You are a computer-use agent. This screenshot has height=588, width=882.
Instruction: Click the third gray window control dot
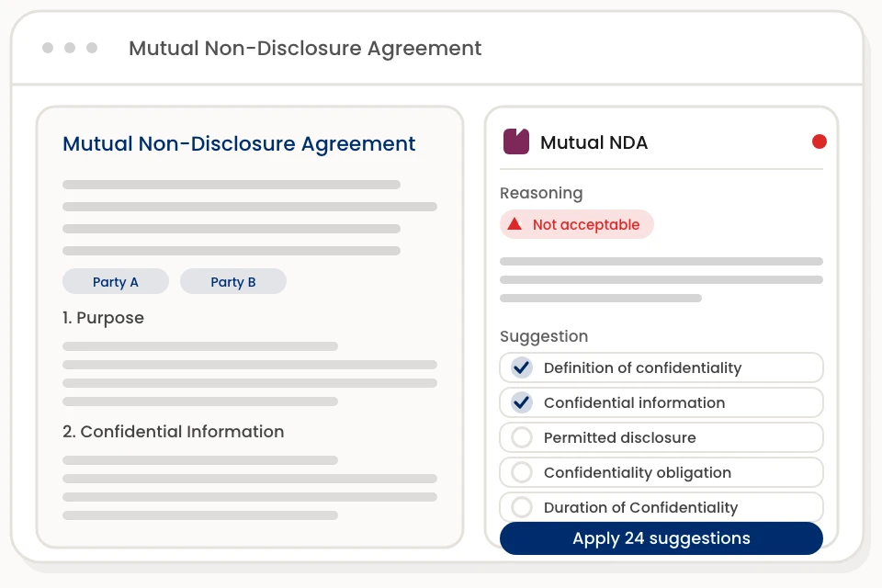(92, 48)
